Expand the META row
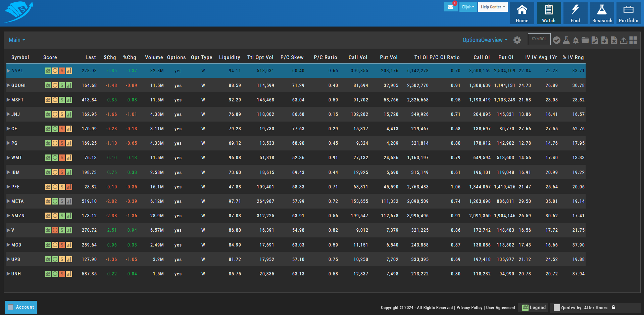The height and width of the screenshot is (315, 644). (8, 201)
